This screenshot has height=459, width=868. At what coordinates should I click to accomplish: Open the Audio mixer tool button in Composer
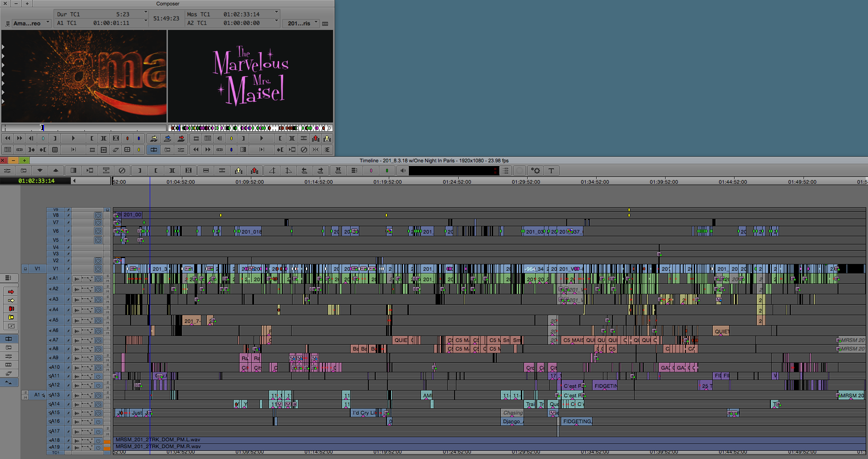(181, 150)
